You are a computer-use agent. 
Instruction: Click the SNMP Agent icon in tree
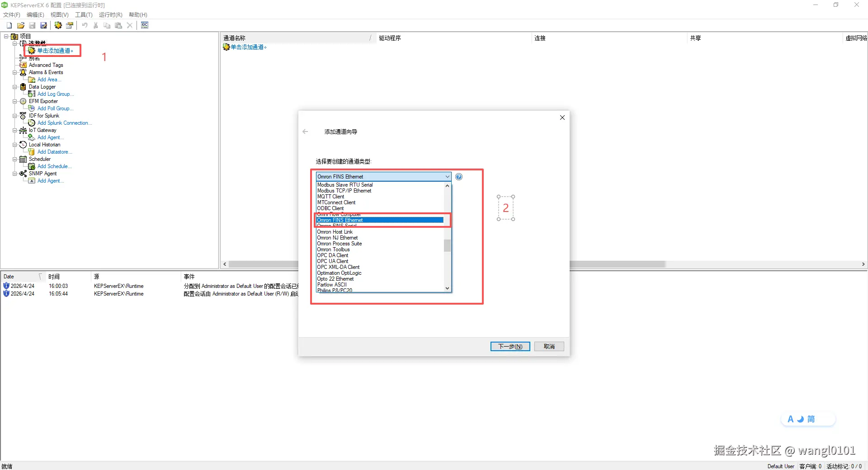[23, 174]
